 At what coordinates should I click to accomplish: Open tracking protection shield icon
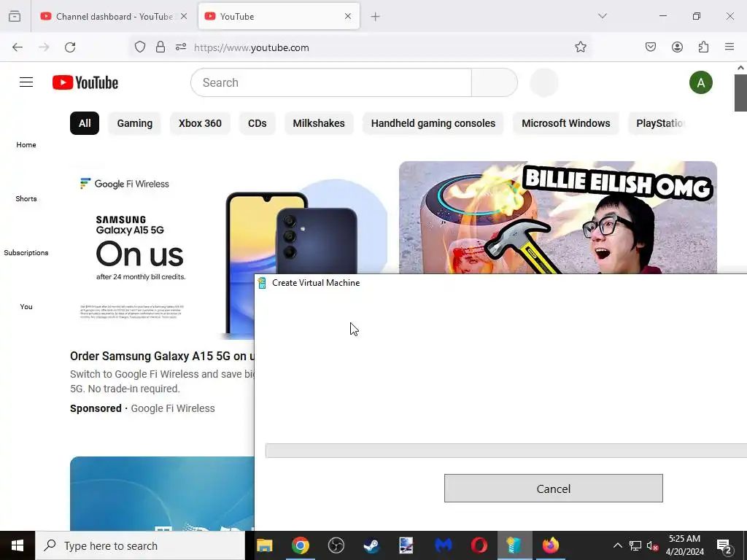[139, 47]
